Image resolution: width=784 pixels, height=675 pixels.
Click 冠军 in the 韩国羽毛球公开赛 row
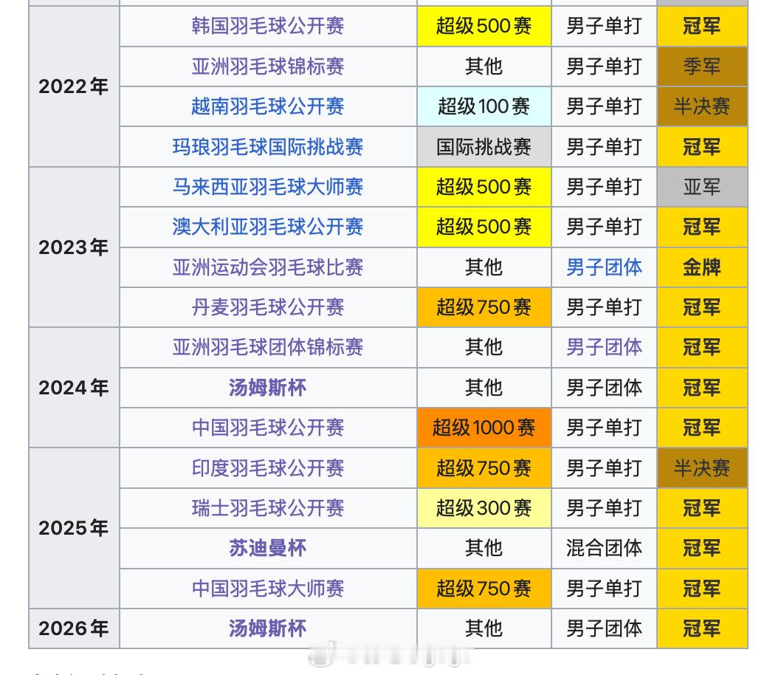[x=702, y=26]
